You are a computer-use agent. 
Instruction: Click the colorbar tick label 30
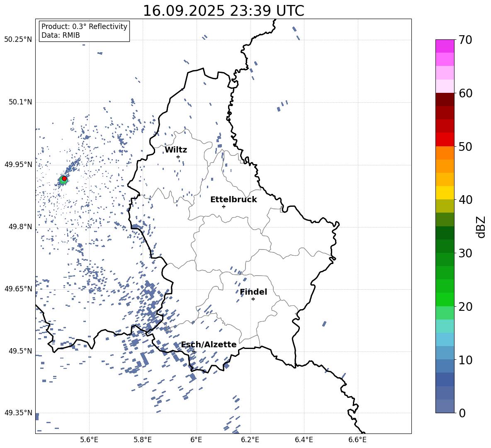(x=465, y=253)
